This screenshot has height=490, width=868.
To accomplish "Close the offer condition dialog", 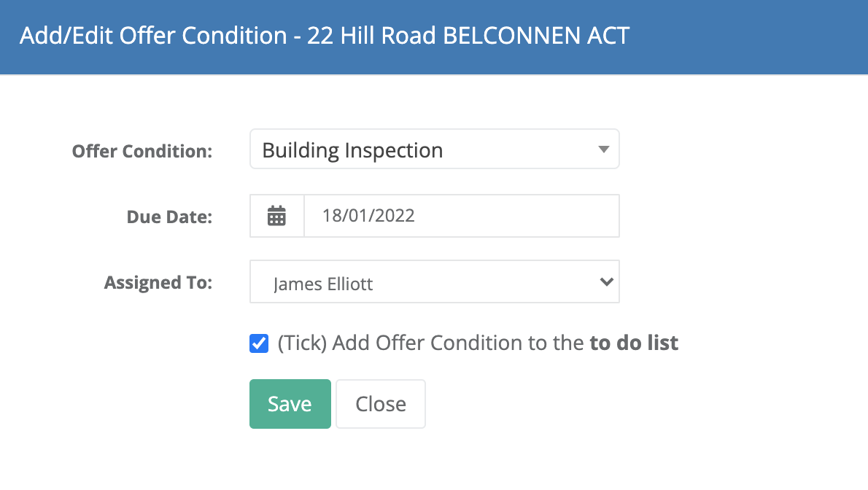I will point(381,404).
